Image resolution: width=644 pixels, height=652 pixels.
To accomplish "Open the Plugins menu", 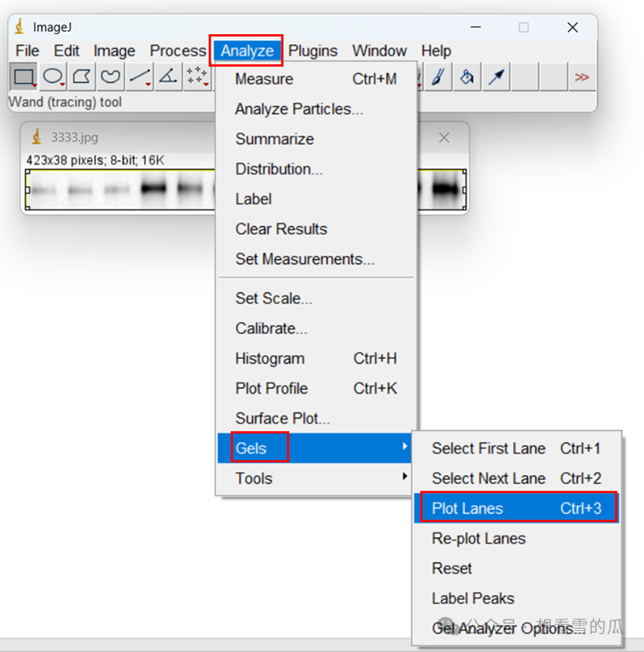I will click(x=312, y=50).
